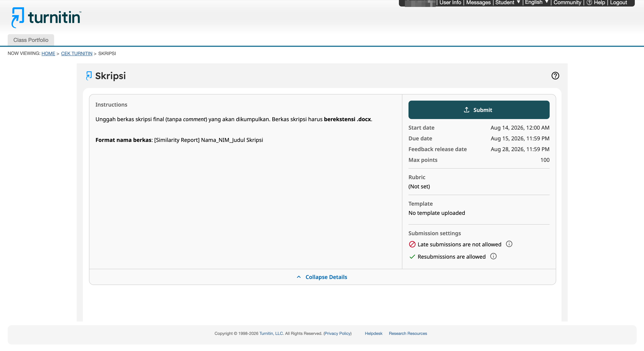Click the Skripsi title Turnitin icon
Screen dimensions: 644x351
(89, 76)
